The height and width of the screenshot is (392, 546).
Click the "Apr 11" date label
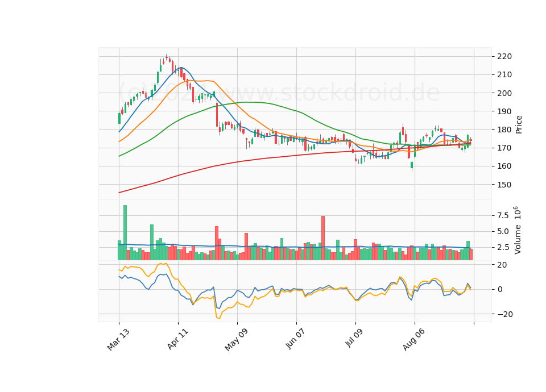pos(177,339)
